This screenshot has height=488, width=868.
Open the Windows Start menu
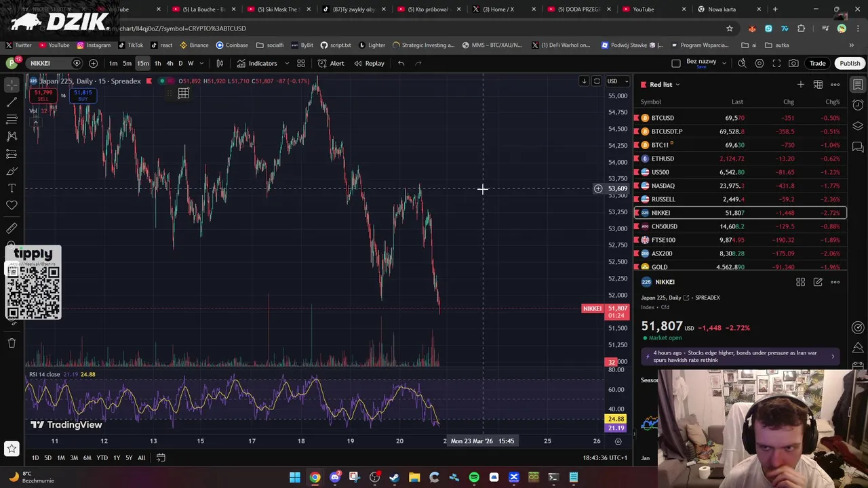click(295, 477)
